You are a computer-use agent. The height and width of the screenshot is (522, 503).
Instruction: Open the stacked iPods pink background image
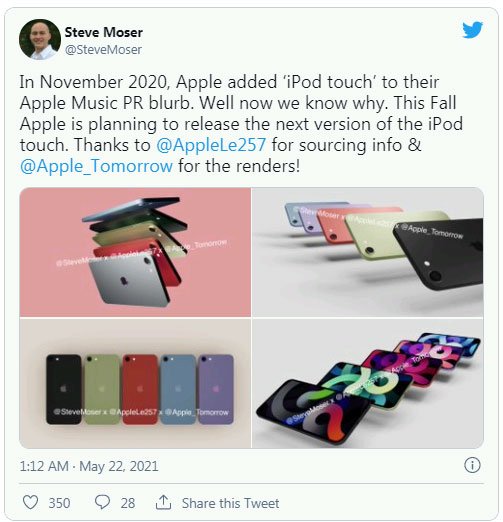point(135,252)
